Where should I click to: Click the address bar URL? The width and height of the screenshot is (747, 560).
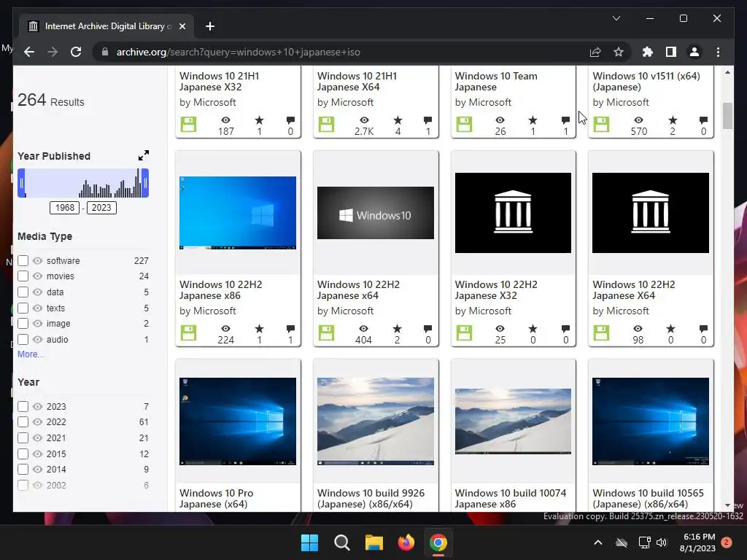click(x=239, y=52)
